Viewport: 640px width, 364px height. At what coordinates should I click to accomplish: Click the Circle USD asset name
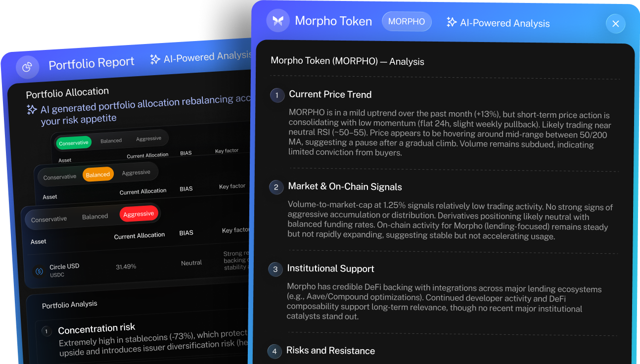[64, 267]
